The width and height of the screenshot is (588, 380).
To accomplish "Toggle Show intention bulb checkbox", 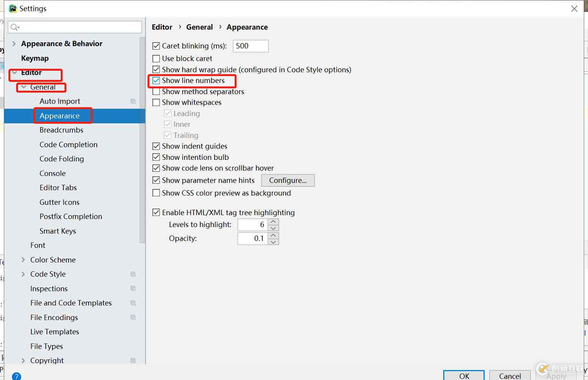I will pos(156,157).
